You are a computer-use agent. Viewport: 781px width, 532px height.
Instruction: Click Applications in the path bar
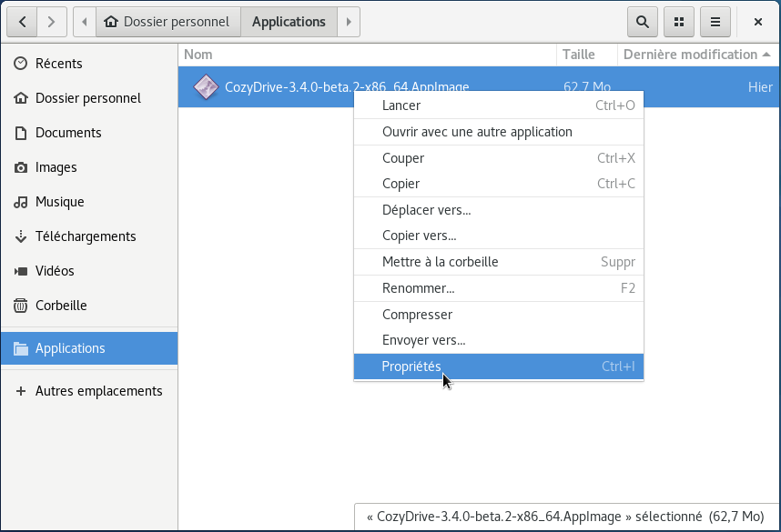(x=289, y=22)
